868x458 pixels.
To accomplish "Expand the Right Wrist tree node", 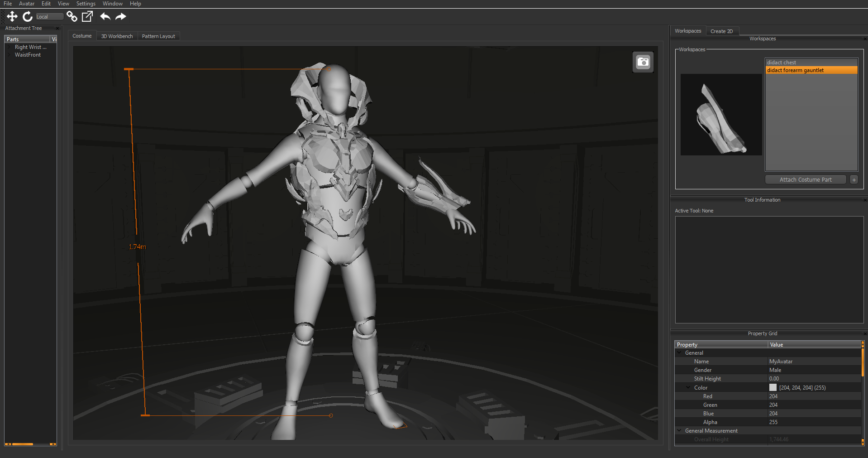I will (x=10, y=47).
